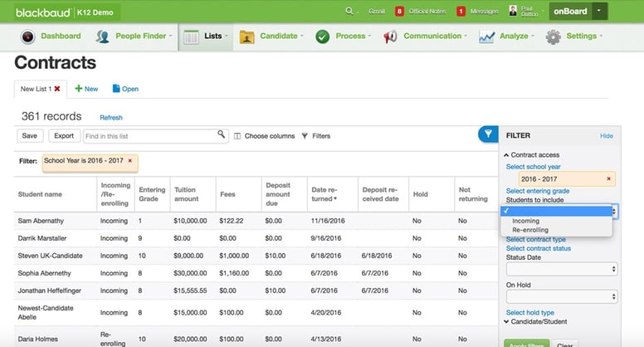This screenshot has height=347, width=644.
Task: Click the Find in this list field
Action: pos(149,135)
